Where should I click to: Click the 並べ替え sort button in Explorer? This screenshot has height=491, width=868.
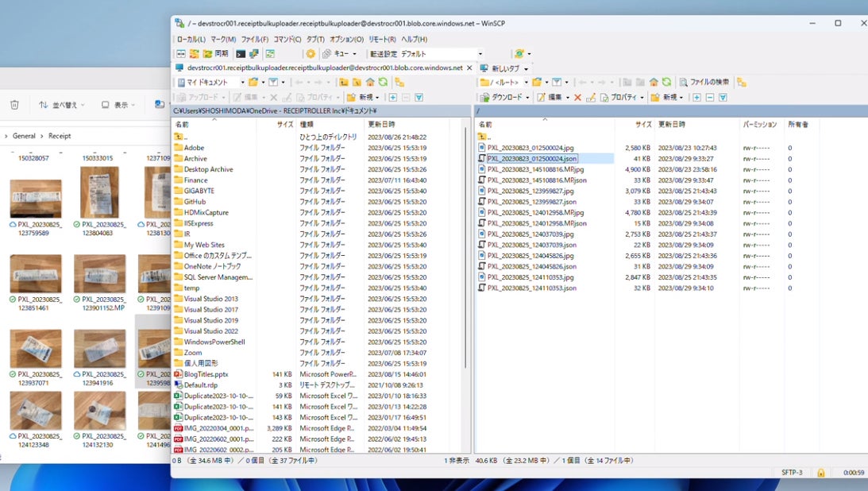60,105
